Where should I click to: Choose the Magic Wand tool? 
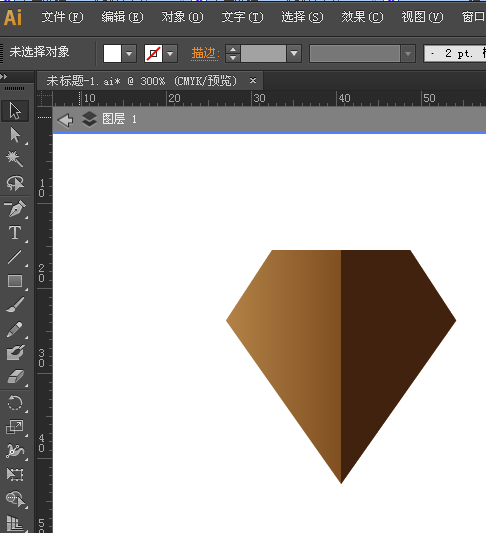coord(15,159)
